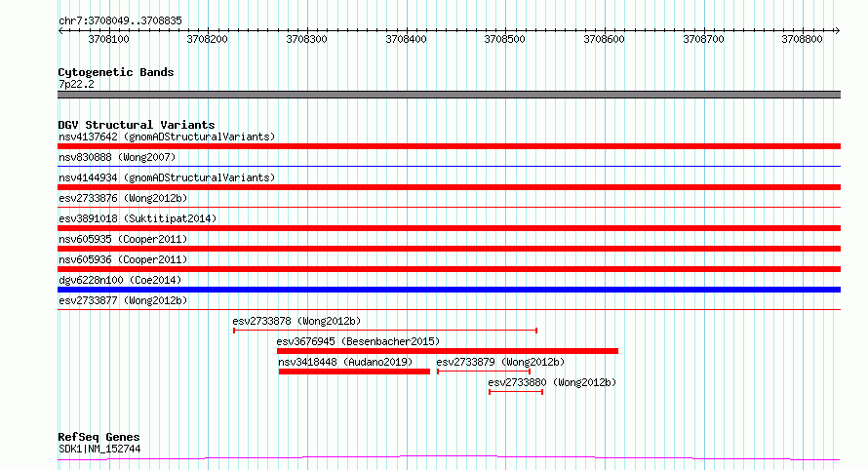Screen dimensions: 868x470
Task: Click the esv3676945 thick red bar
Action: pos(448,351)
